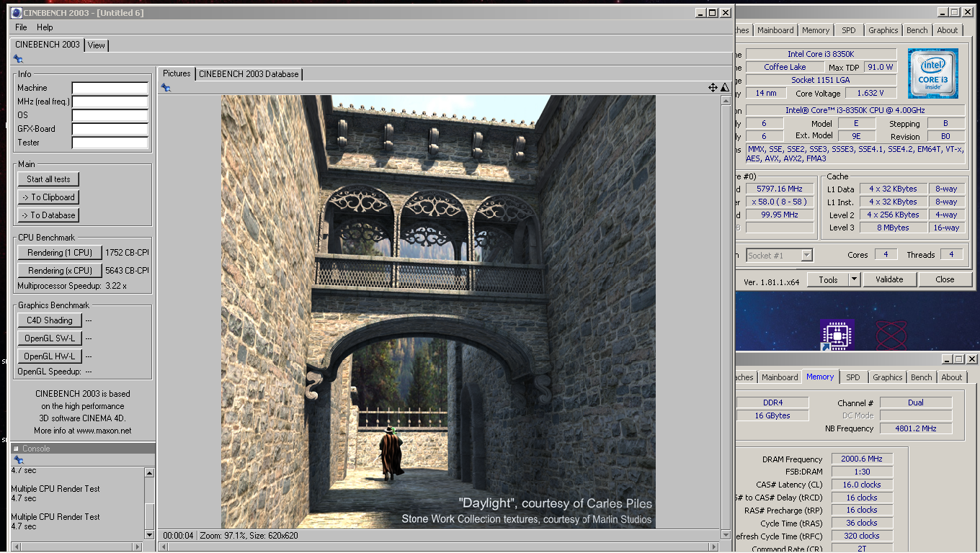Click the '2000.6 MHz' DRAM Frequency value
Screen dimensions: 980x553
pyautogui.click(x=862, y=459)
